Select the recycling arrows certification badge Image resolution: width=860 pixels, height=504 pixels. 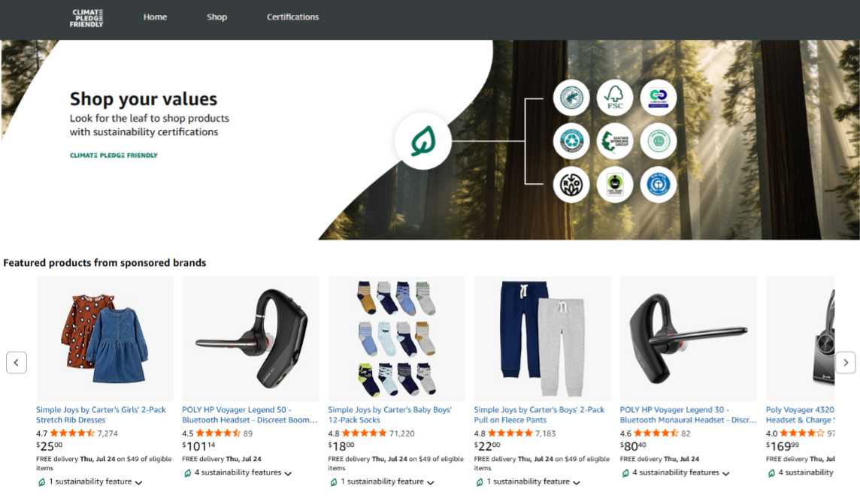click(571, 140)
